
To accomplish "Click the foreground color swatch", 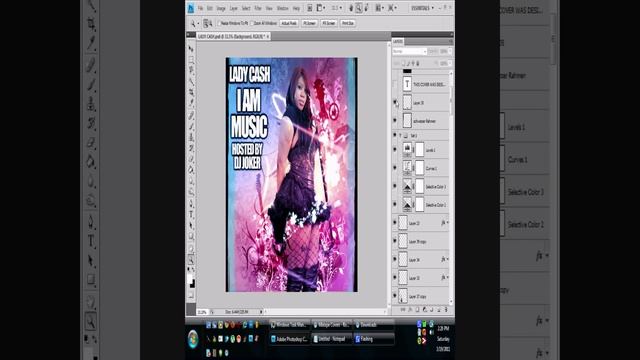I will [189, 279].
